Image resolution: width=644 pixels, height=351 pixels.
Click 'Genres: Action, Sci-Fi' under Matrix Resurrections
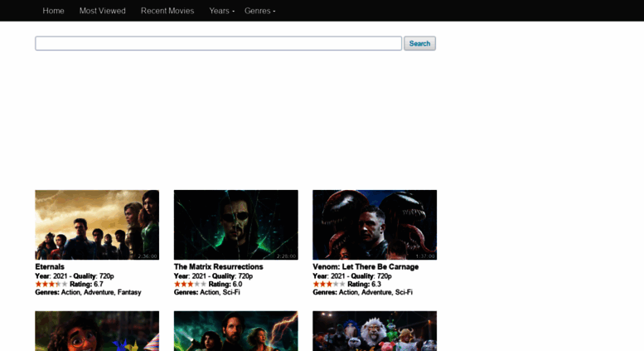tap(206, 292)
